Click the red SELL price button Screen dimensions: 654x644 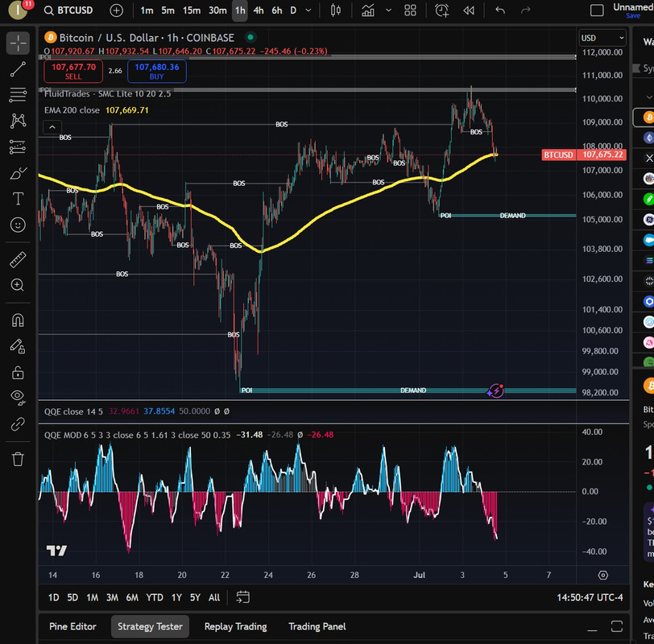click(x=73, y=72)
